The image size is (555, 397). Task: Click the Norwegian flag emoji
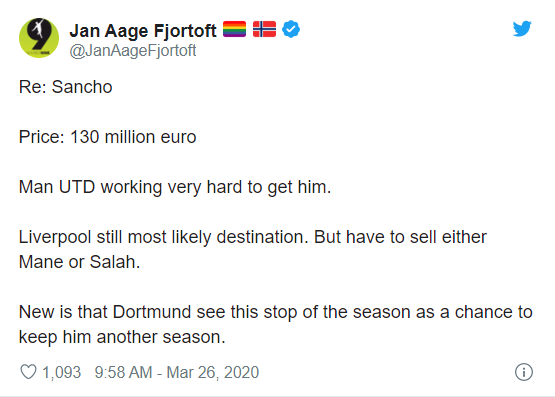coord(264,29)
